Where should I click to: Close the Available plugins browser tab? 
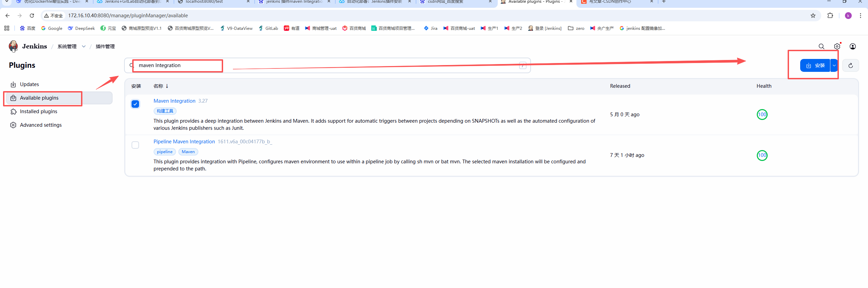point(571,2)
